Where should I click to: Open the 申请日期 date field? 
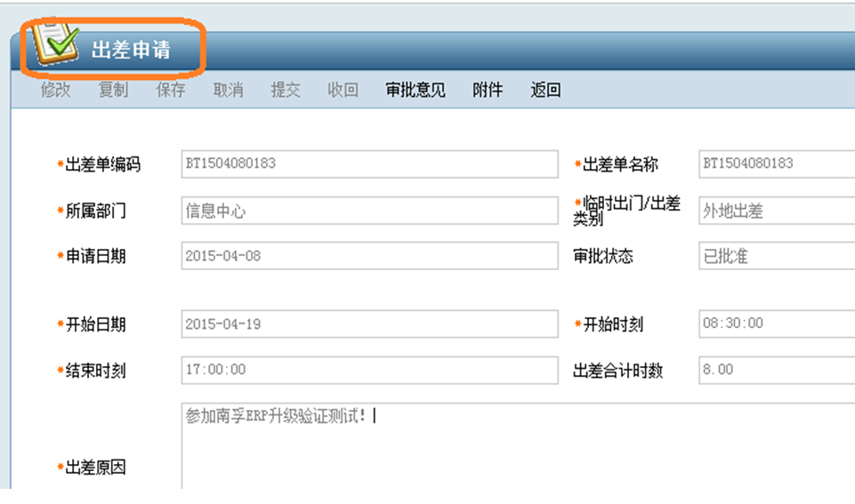point(369,256)
